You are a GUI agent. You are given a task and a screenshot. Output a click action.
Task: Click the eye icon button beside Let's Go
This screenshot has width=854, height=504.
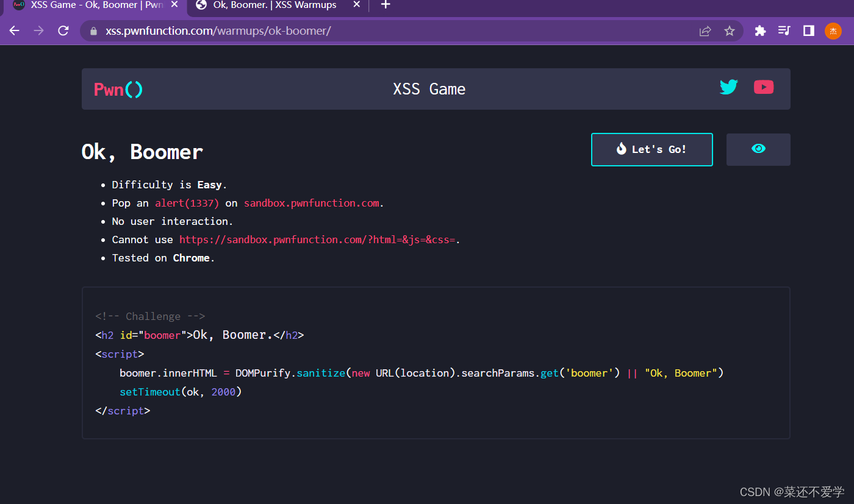point(758,149)
